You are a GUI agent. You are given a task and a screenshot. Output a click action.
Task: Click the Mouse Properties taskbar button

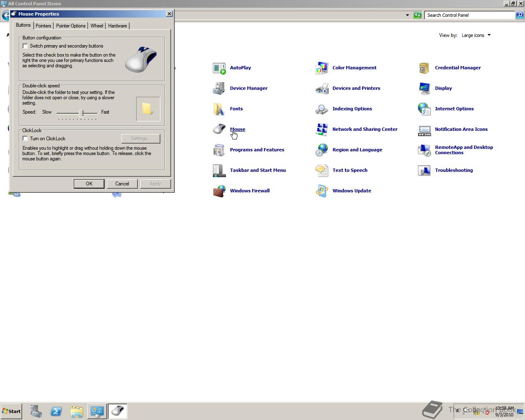[x=118, y=411]
